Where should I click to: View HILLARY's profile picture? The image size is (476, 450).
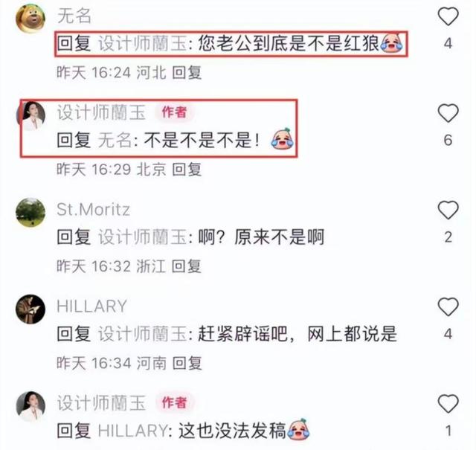30,309
